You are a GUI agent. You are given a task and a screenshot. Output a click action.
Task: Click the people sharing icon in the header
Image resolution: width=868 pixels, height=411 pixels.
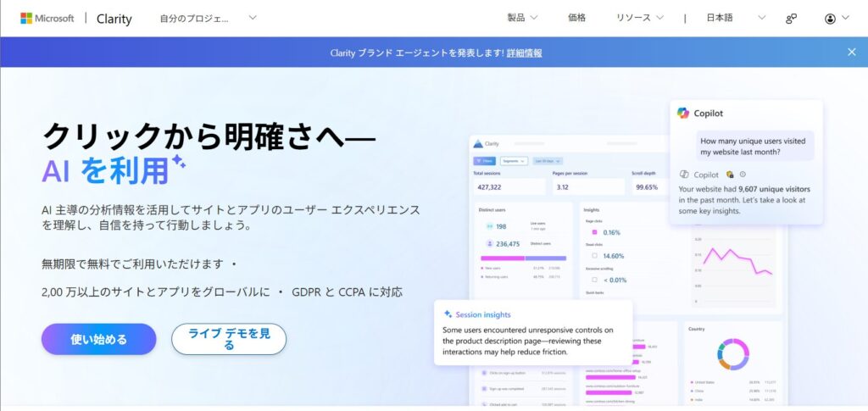click(x=791, y=19)
